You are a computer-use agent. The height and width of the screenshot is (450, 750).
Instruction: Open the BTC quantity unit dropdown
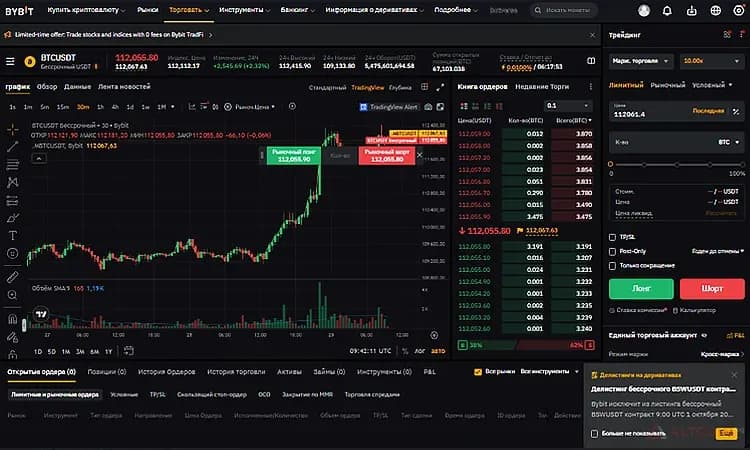point(729,142)
